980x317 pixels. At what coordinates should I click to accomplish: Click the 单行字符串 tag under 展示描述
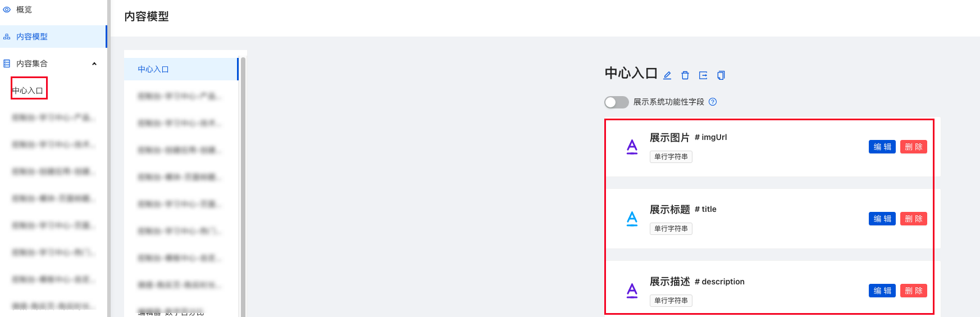tap(671, 301)
